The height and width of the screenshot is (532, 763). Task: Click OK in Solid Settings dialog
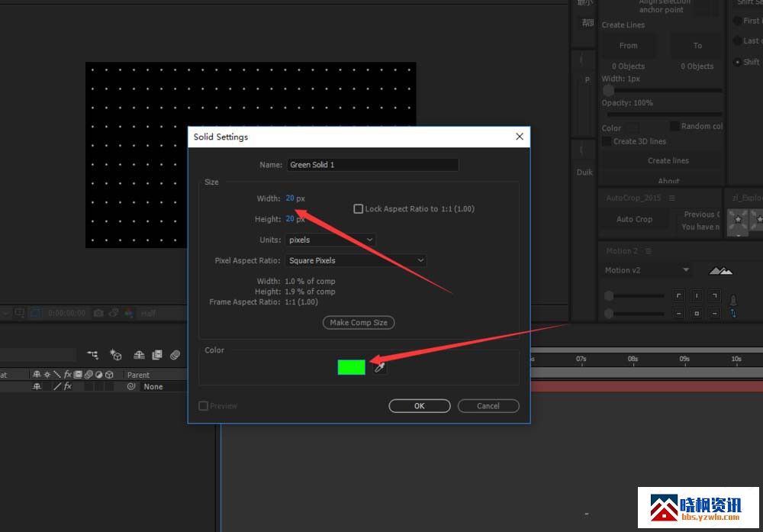(420, 406)
